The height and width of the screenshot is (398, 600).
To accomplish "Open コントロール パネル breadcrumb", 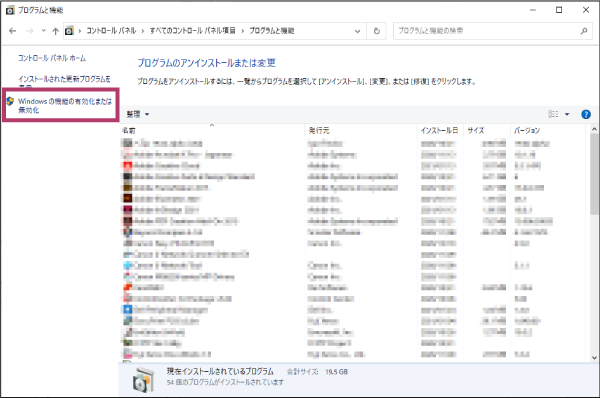I will click(x=111, y=31).
